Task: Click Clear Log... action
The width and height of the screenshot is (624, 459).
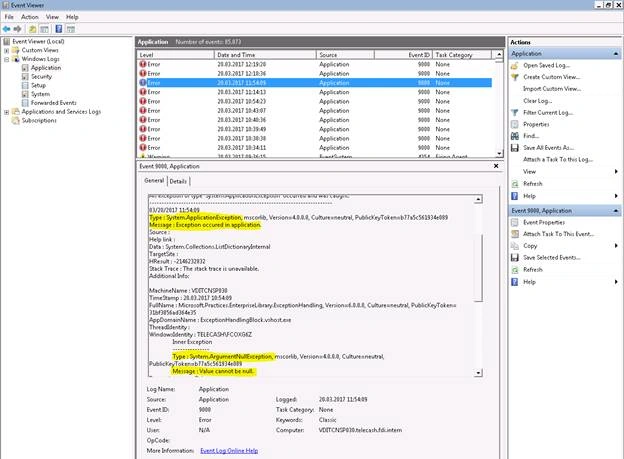Action: click(537, 101)
